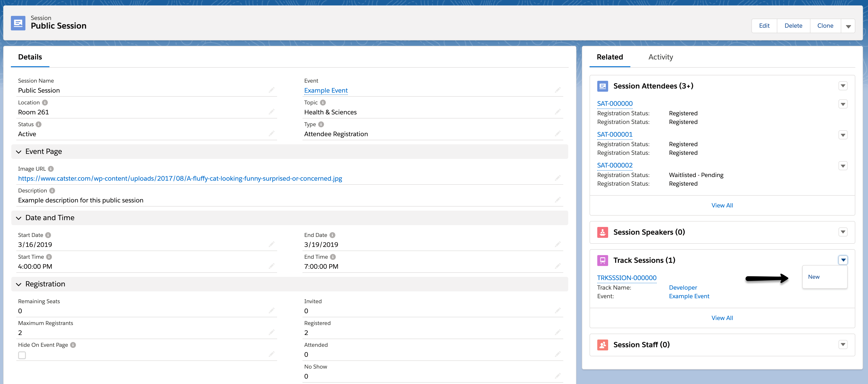The image size is (868, 384).
Task: Click the info icon next to Location
Action: [x=45, y=103]
